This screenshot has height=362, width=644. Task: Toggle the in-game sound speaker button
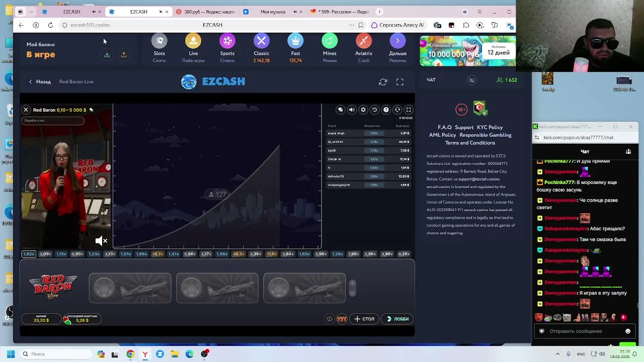[x=352, y=110]
